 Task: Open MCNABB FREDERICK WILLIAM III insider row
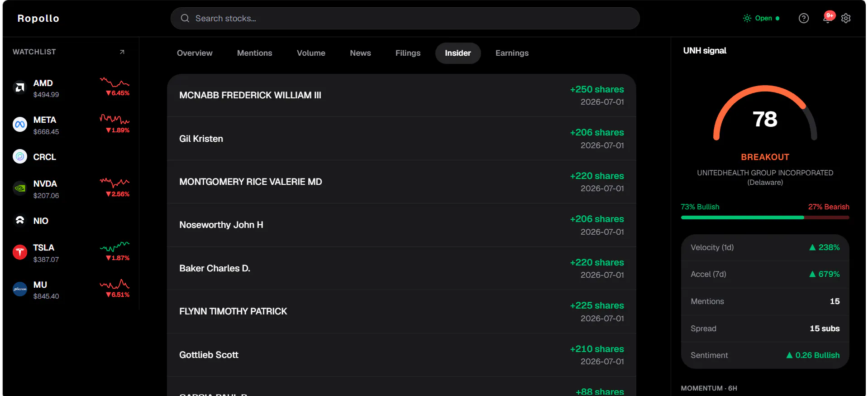tap(401, 95)
